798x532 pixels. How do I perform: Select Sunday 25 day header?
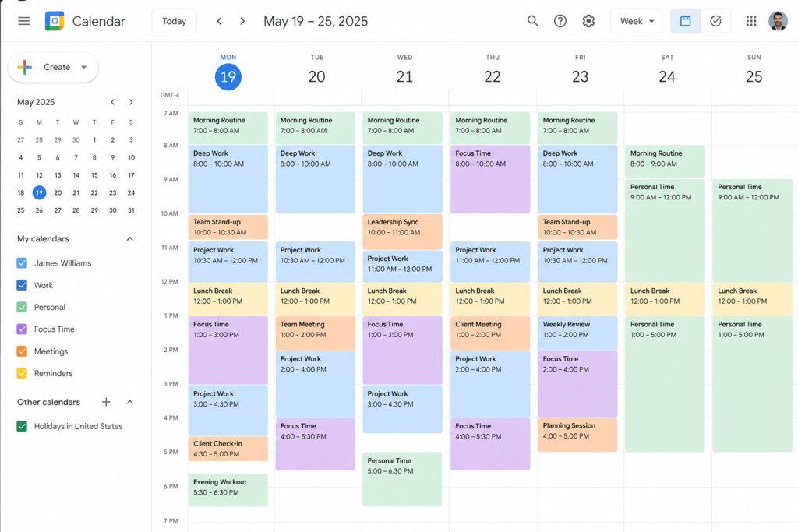pos(754,77)
